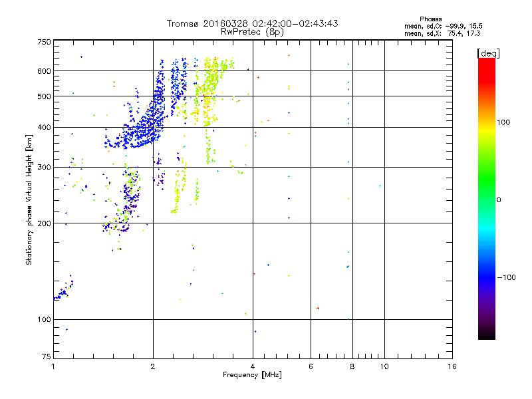This screenshot has height=399, width=532.
Task: Click the red data point near 6 MHz
Action: pos(318,308)
